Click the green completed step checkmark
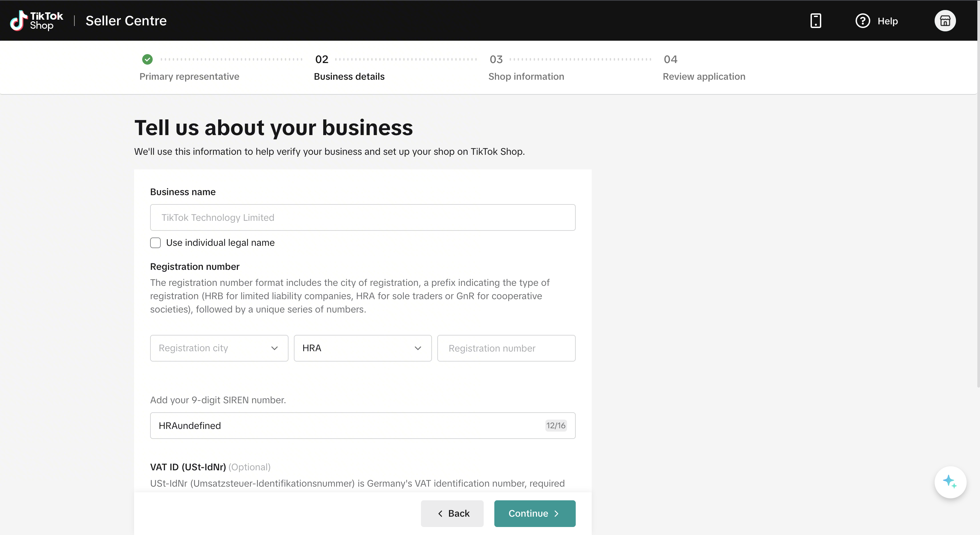980x535 pixels. [147, 59]
